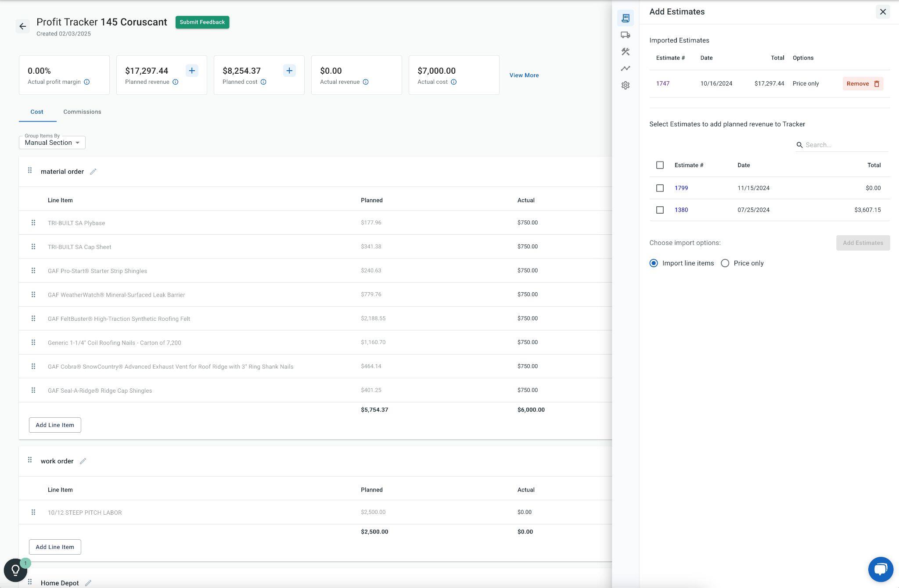Open the tools work order sidebar icon

click(625, 52)
